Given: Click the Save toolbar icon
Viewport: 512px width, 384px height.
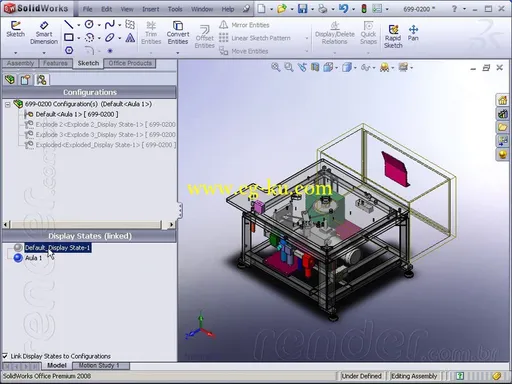Looking at the screenshot, I should tap(302, 9).
